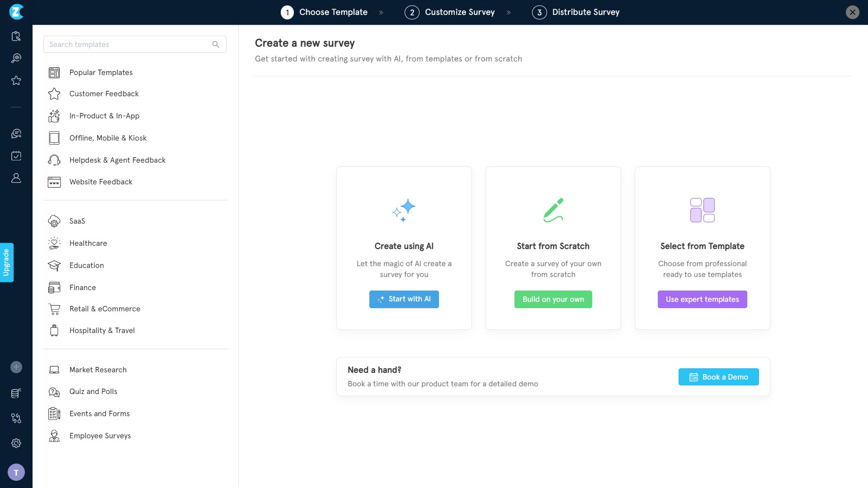Screen dimensions: 868x488
Task: Click the Quiz and Polls icon
Action: pos(54,392)
